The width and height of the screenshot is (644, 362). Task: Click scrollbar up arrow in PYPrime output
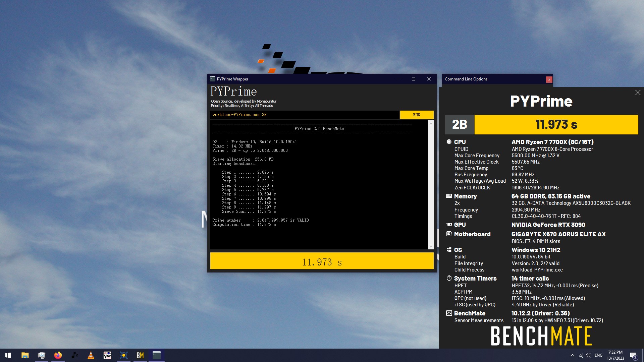(431, 123)
